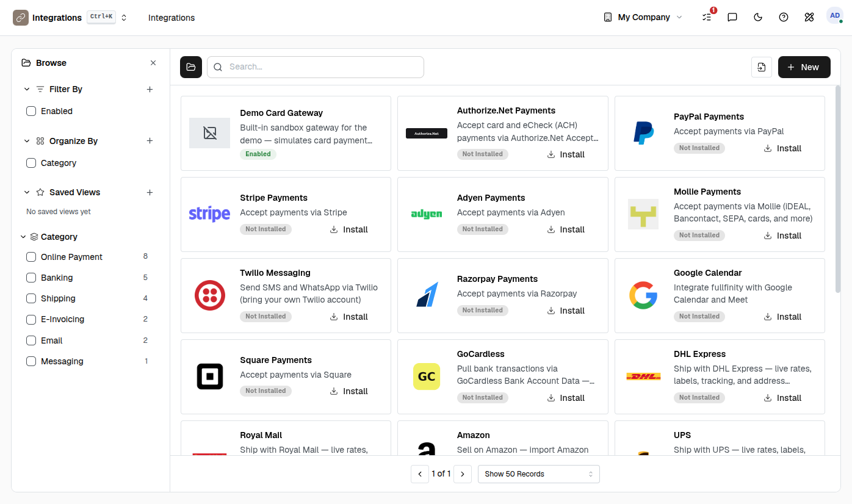Install Authorize.Net Payments

pos(566,154)
